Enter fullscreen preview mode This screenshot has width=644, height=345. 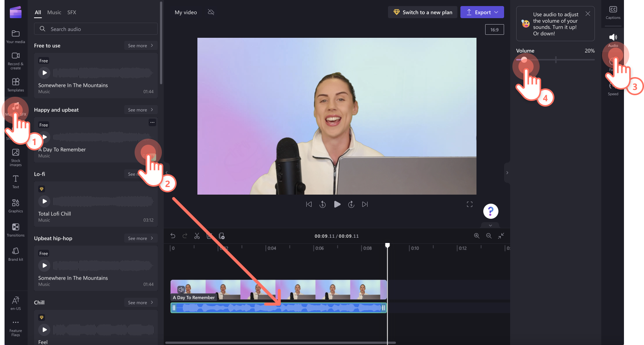pyautogui.click(x=470, y=204)
